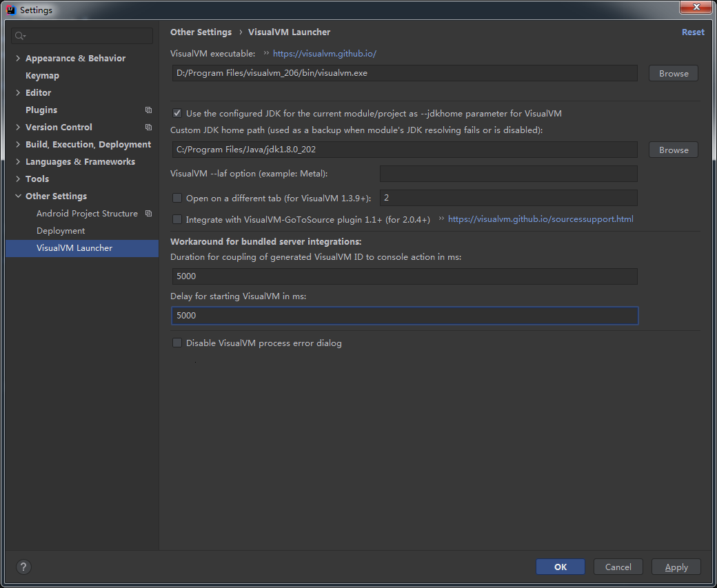Click the IntelliJ icon in the title bar

[11, 10]
